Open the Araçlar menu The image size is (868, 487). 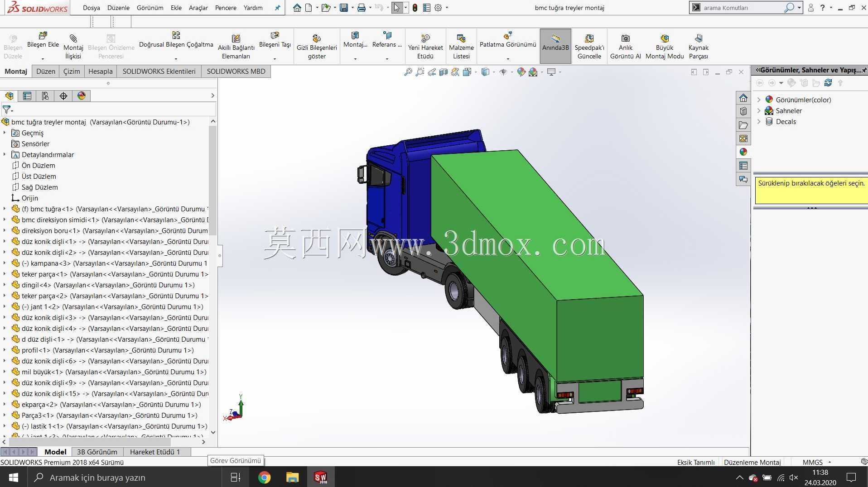point(198,8)
